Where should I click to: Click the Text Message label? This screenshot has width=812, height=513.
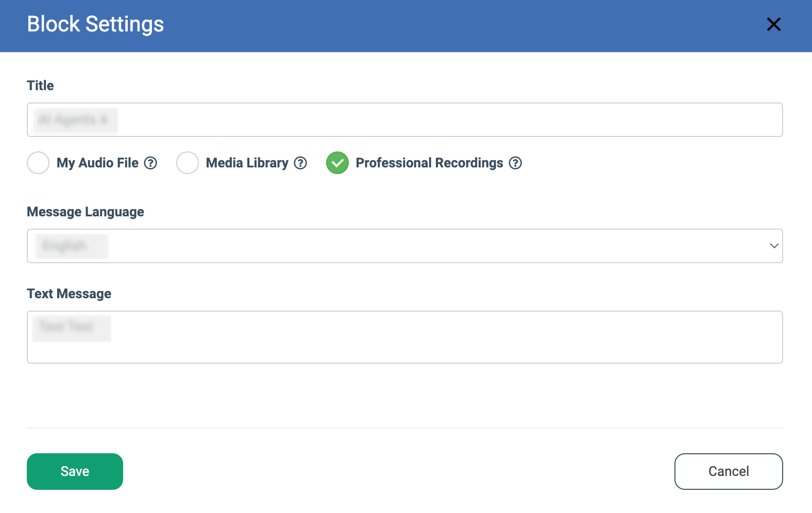pos(69,294)
